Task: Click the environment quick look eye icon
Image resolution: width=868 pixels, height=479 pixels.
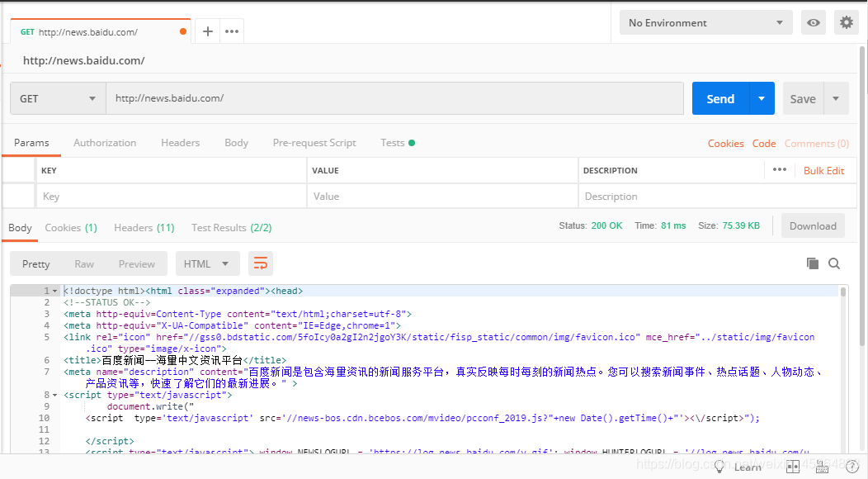Action: point(814,23)
